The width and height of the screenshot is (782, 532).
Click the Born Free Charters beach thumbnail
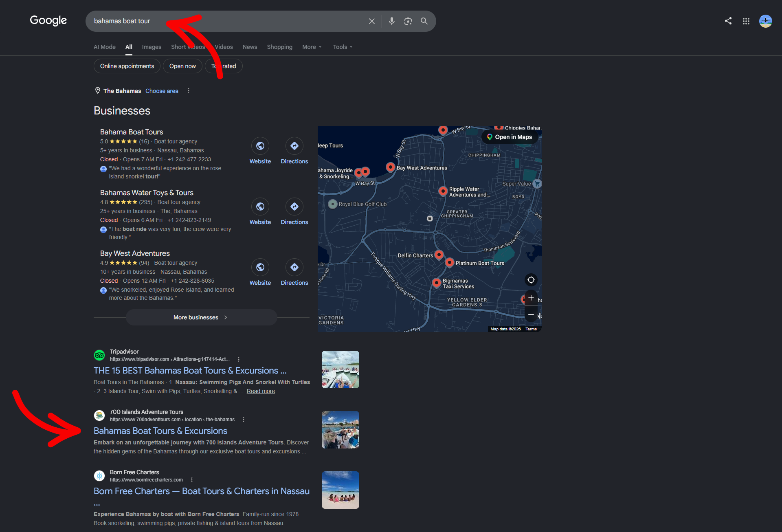(340, 490)
